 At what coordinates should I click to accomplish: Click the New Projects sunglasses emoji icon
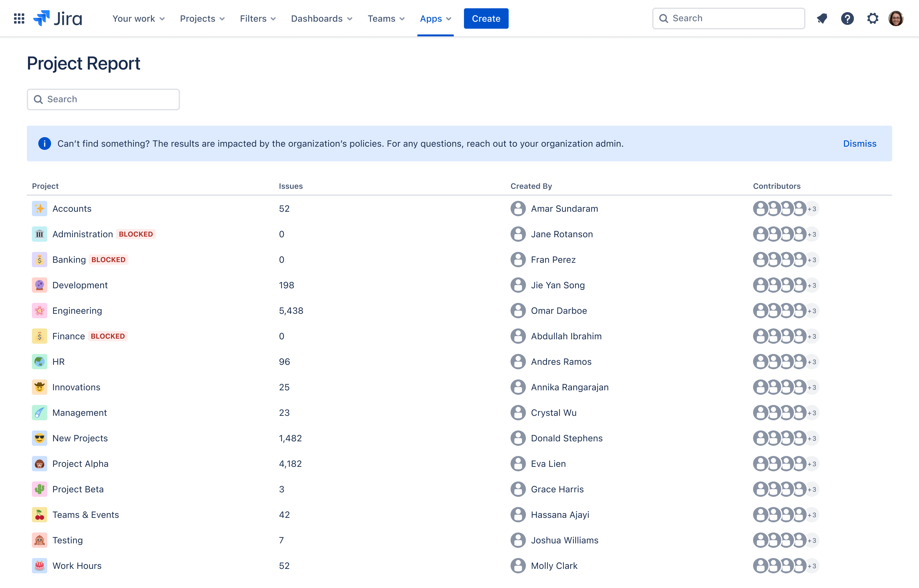40,438
